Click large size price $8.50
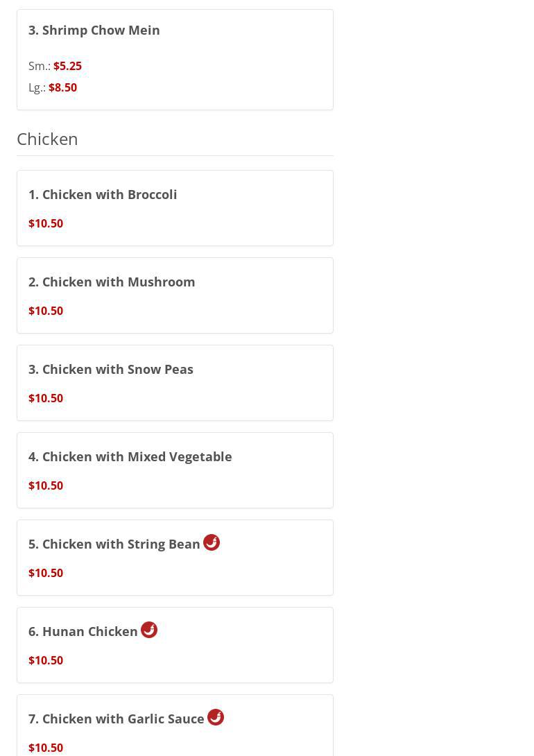This screenshot has height=756, width=534. (x=62, y=87)
